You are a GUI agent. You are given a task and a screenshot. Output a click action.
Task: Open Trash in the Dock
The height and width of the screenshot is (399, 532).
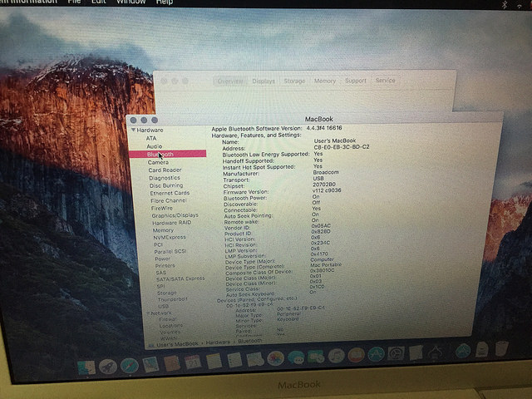tap(502, 349)
